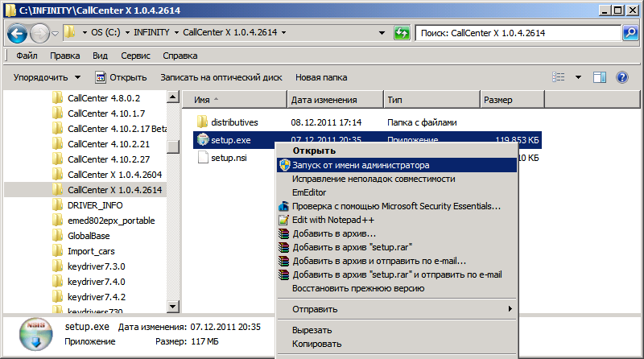Screen dimensions: 644x359
Task: Click INFINITY in the address path
Action: pyautogui.click(x=151, y=32)
